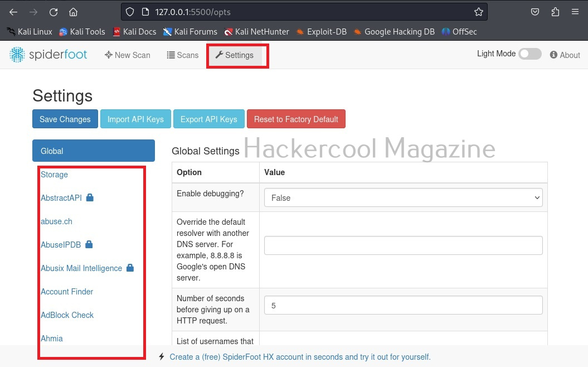Image resolution: width=588 pixels, height=367 pixels.
Task: Click the Save Changes button
Action: [65, 119]
